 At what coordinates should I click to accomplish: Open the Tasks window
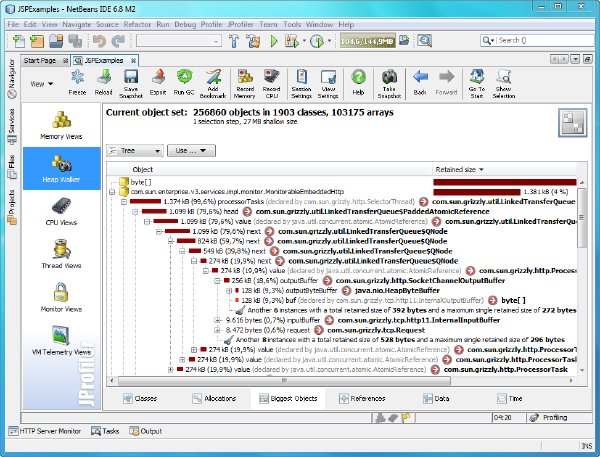[x=105, y=431]
